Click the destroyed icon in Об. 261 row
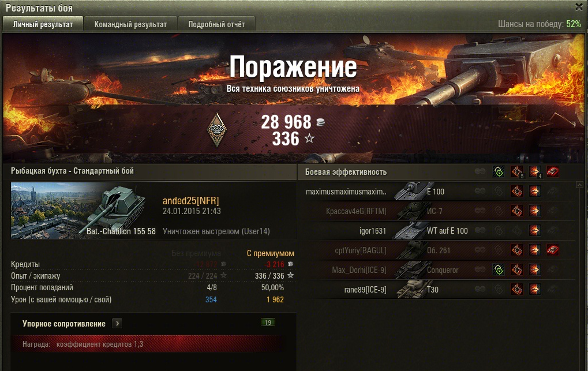This screenshot has height=371, width=588. (x=553, y=250)
